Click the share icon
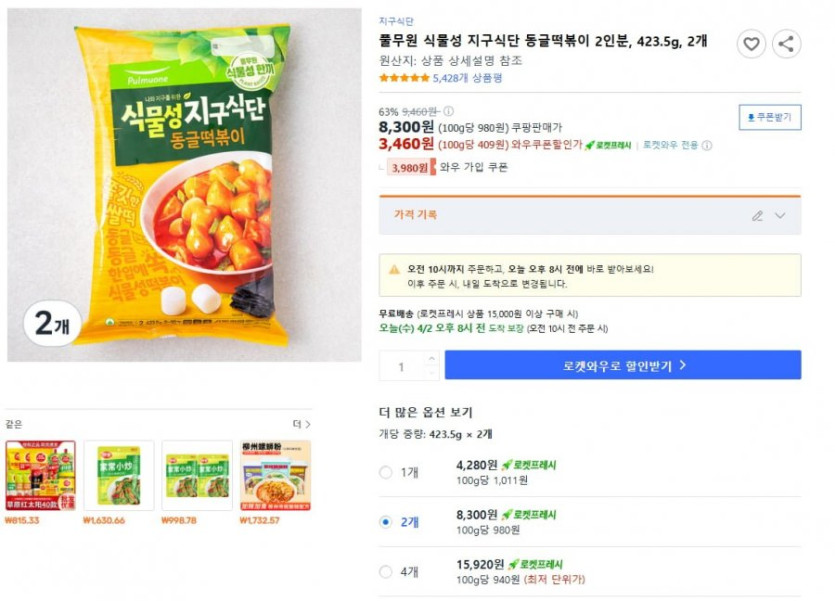Screen dimensions: 835x601 [x=786, y=44]
